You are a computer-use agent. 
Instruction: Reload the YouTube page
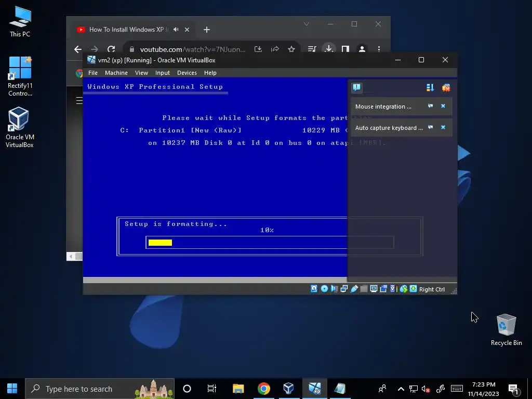[x=111, y=49]
